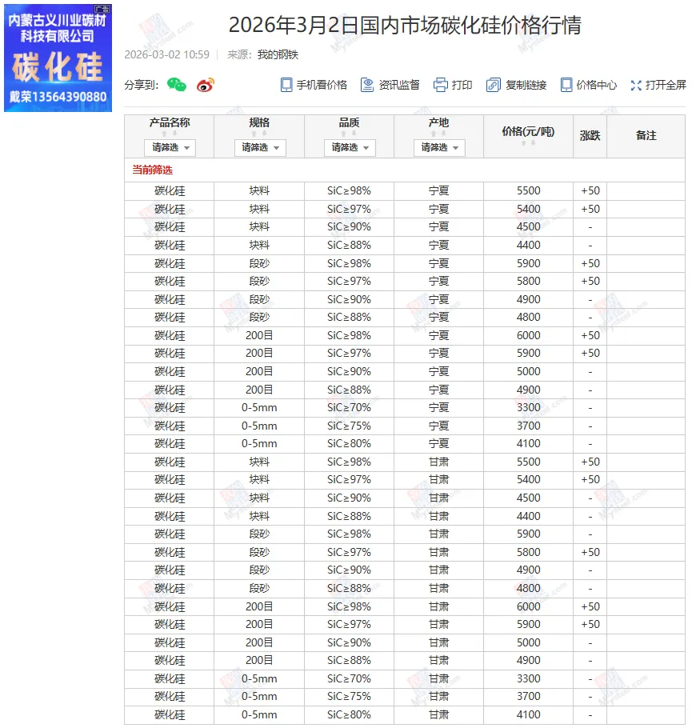Click price 5000 in 甘肃 200目 SiC≥90% row

click(528, 643)
